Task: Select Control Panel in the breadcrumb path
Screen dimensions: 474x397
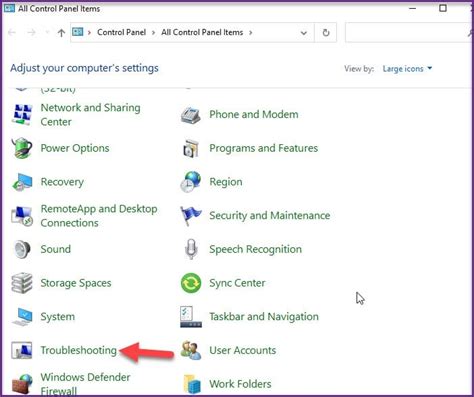Action: (121, 32)
